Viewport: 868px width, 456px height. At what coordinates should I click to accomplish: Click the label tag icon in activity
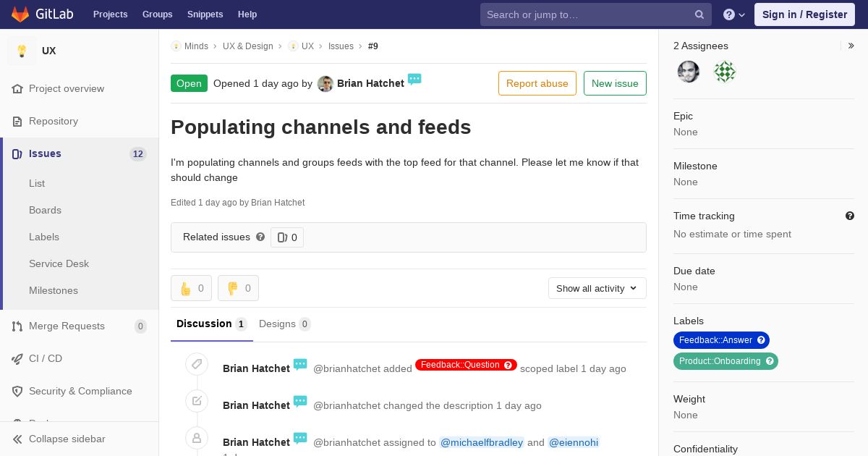click(197, 363)
